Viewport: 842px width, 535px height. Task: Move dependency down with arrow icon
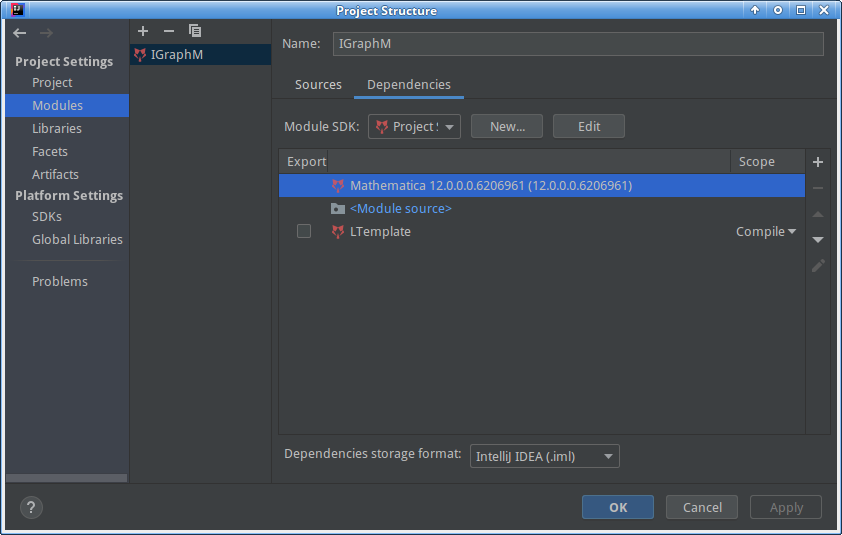coord(817,240)
